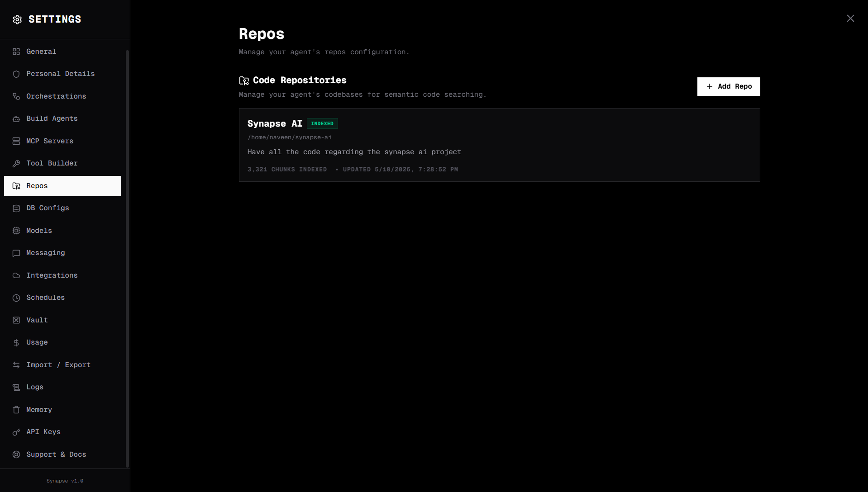
Task: Click the 'Synapse v1.0' version label
Action: [65, 481]
